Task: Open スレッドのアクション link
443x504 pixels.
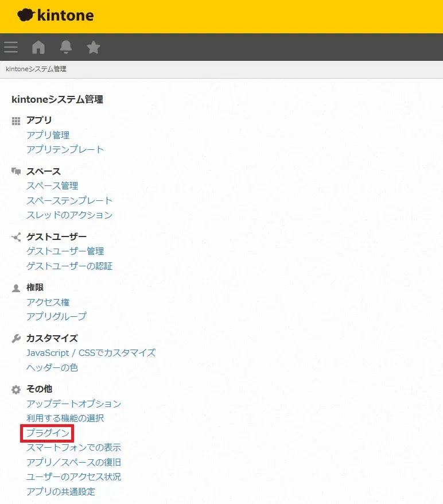Action: [69, 215]
